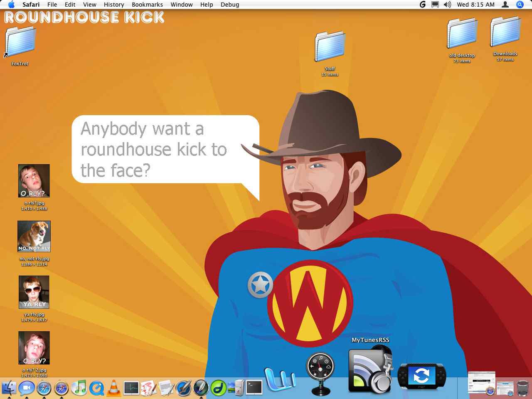Open Activity Monitor in the dock
Image resolution: width=532 pixels, height=399 pixels.
click(131, 388)
